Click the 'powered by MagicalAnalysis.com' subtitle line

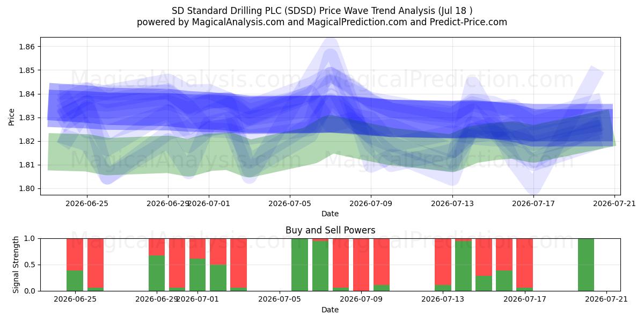(322, 22)
